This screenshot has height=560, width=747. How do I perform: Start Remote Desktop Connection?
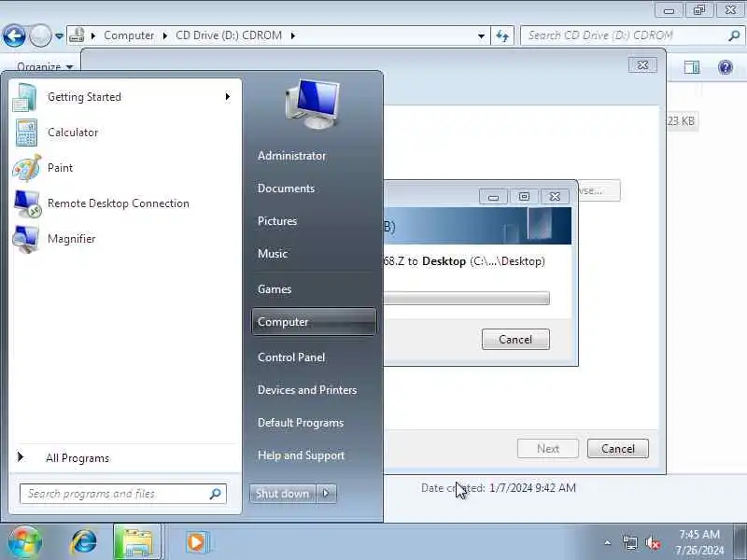123,203
